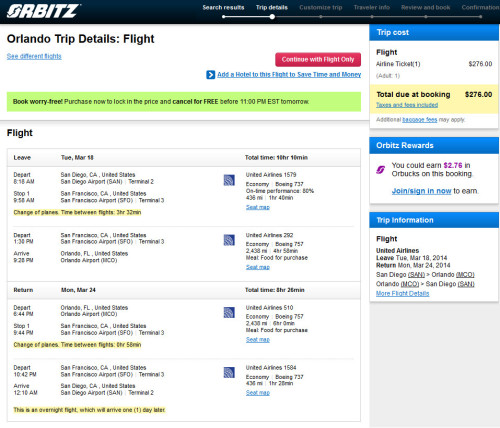Open More Flight Details link
This screenshot has width=500, height=428.
402,293
